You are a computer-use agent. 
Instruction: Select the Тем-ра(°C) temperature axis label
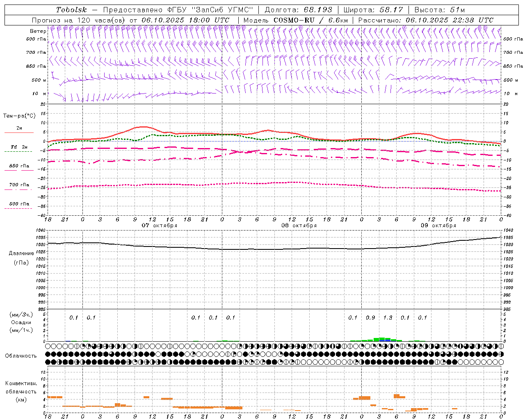coord(19,116)
